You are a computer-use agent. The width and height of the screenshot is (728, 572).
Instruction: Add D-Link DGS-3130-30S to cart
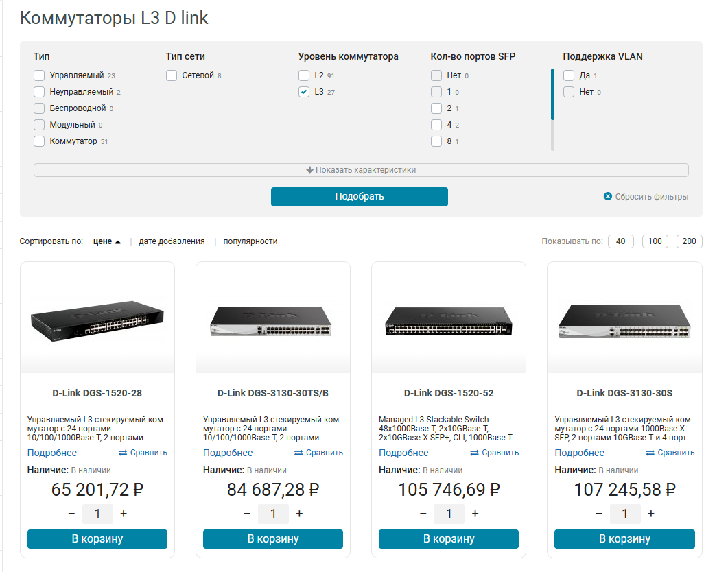[624, 539]
